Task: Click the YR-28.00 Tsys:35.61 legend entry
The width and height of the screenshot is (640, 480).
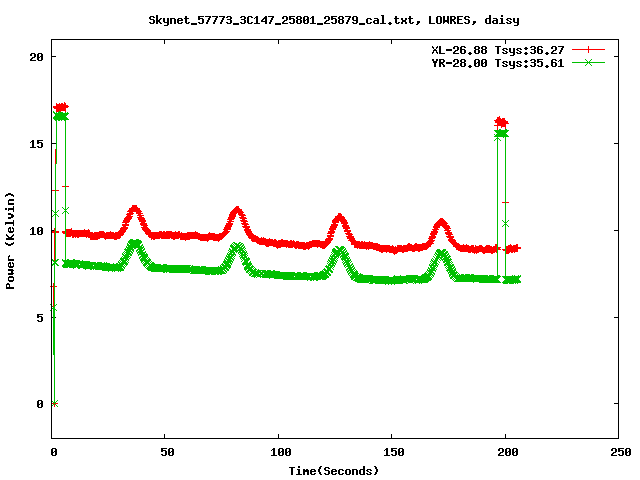Action: pos(498,63)
